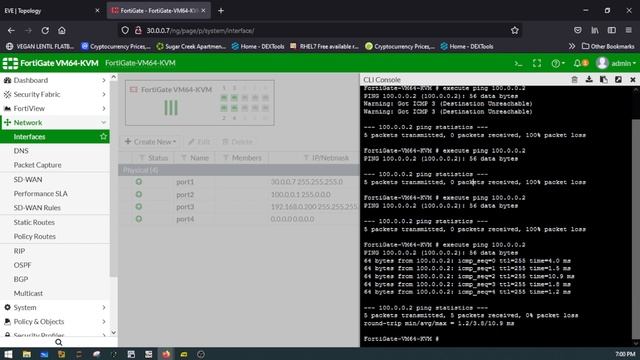640x360 pixels.
Task: Detach CLI Console into new window
Action: (x=618, y=80)
